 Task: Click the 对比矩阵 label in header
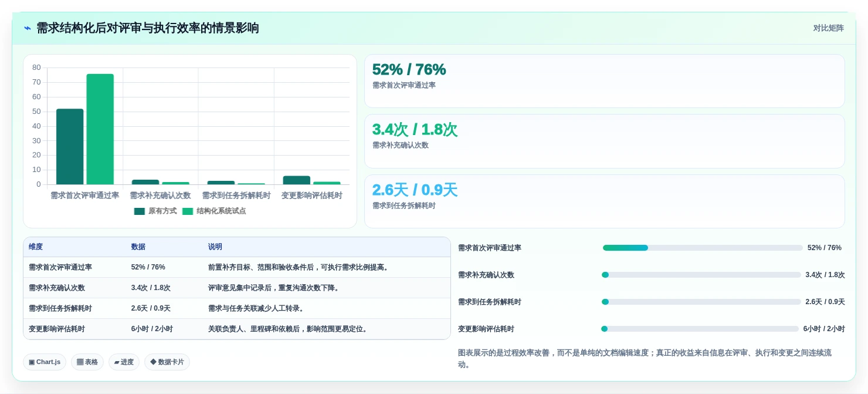[x=828, y=28]
